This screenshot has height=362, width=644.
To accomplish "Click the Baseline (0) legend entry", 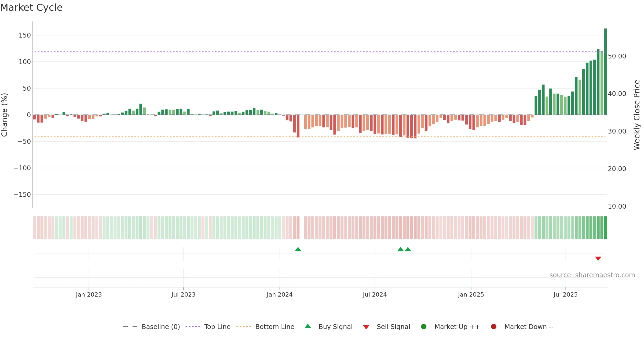I will (x=151, y=327).
